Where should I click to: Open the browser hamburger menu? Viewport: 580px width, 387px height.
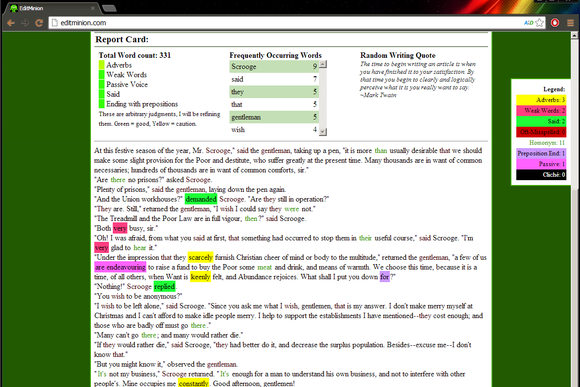tap(570, 23)
